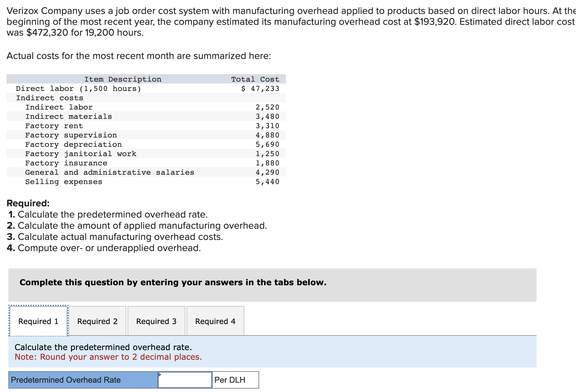Click the Factory insurance row label
The image size is (576, 392).
tap(66, 163)
